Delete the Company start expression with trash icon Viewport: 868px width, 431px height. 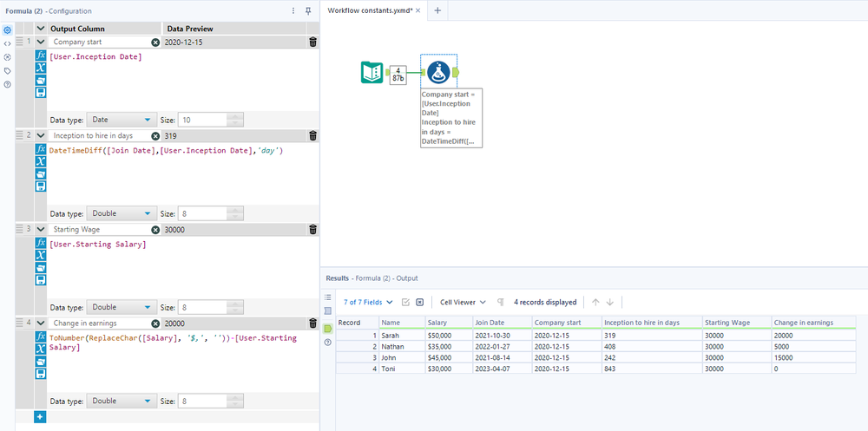[312, 42]
